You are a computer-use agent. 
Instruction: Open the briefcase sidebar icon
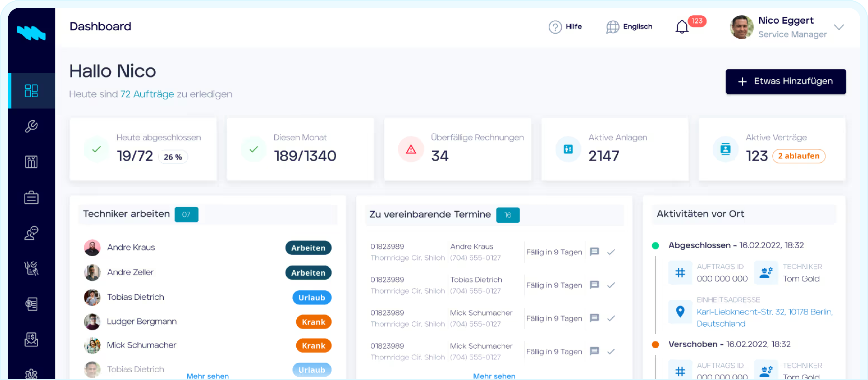click(x=31, y=198)
